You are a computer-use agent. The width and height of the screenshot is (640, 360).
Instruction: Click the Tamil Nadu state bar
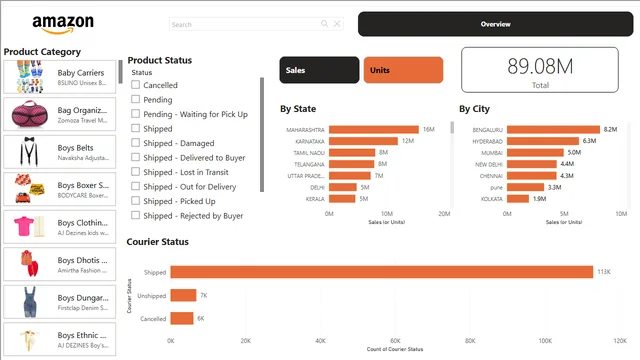click(x=352, y=152)
